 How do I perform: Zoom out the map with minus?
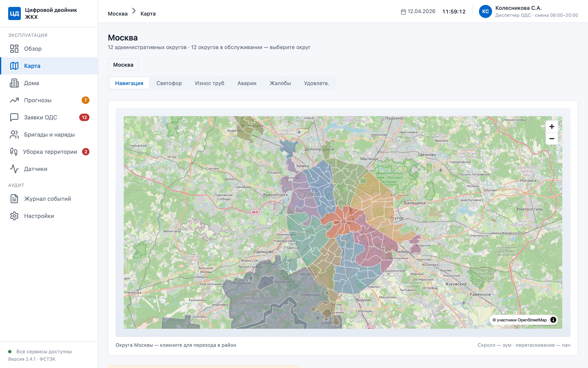click(x=552, y=138)
